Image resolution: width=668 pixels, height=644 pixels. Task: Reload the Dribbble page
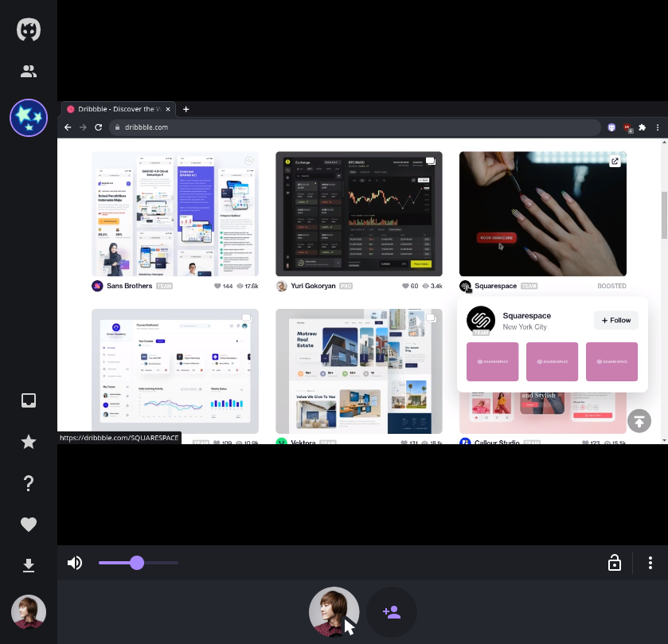coord(99,127)
